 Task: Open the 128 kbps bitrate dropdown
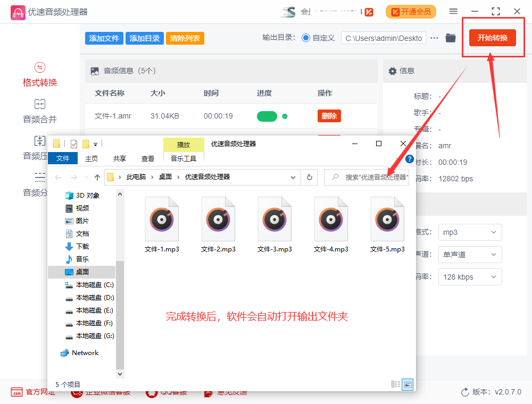coord(470,277)
